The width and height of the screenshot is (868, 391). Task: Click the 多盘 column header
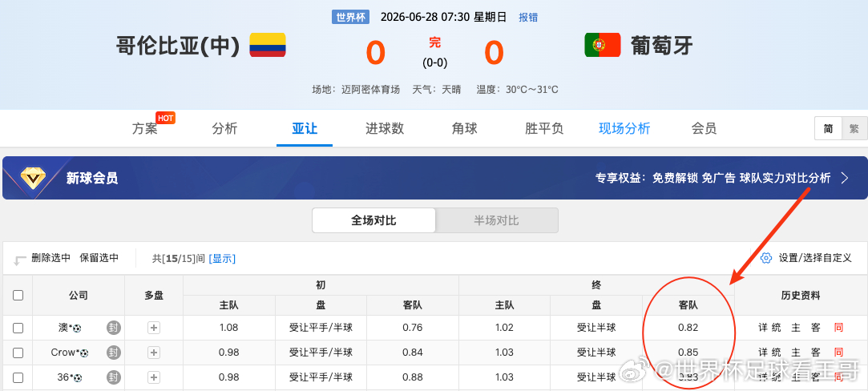(154, 296)
